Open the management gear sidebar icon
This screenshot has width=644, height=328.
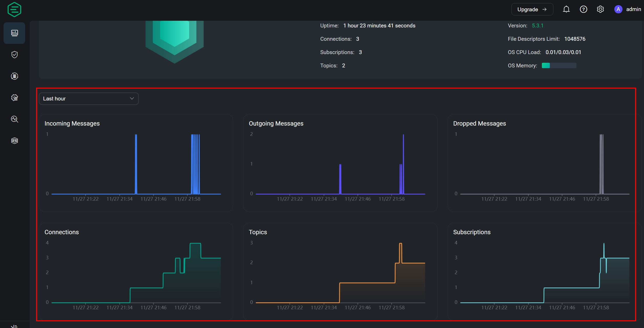click(x=14, y=98)
